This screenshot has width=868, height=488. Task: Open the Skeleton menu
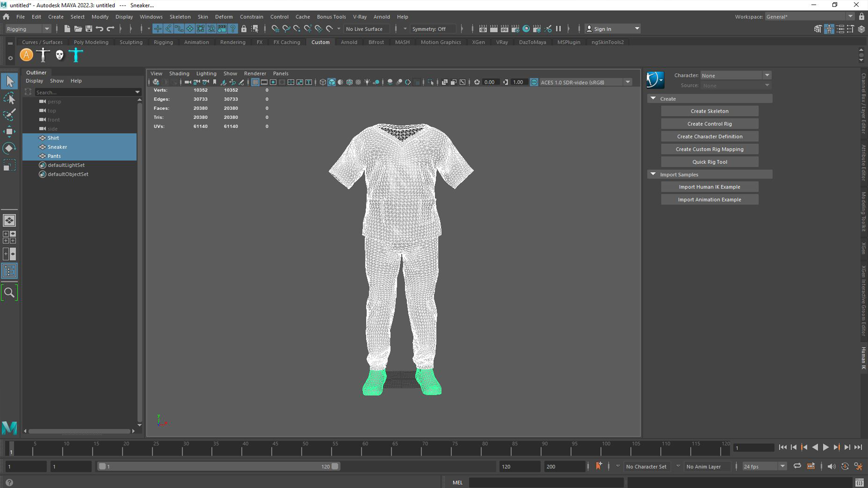(180, 17)
